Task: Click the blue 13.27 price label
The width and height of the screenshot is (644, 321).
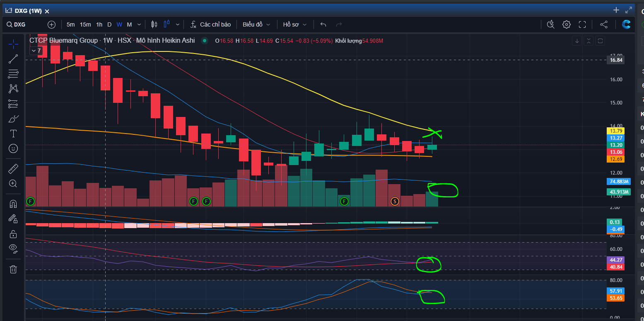Action: click(x=615, y=138)
